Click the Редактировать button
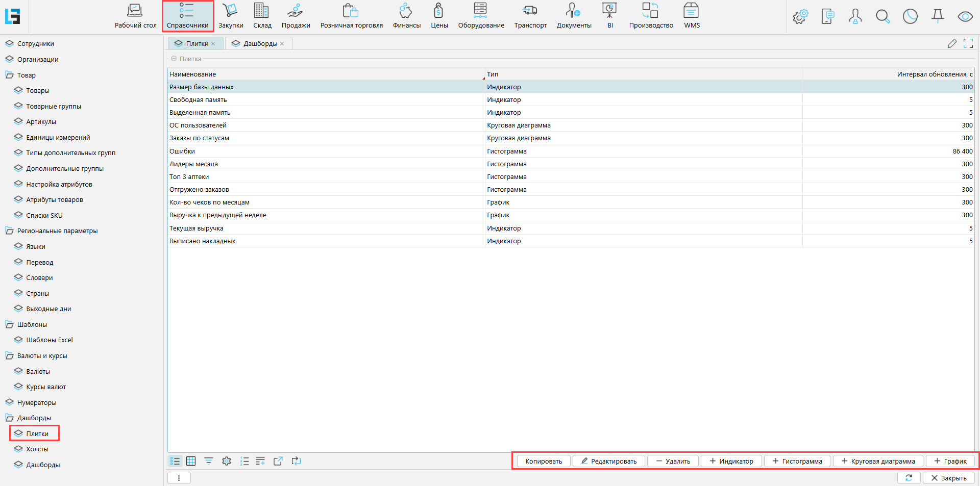Viewport: 980px width, 486px height. pos(608,461)
